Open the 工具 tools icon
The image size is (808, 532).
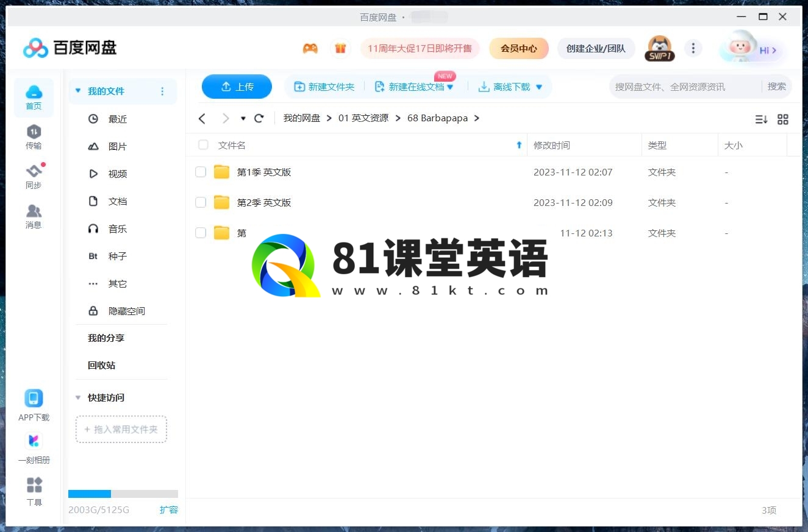tap(34, 491)
